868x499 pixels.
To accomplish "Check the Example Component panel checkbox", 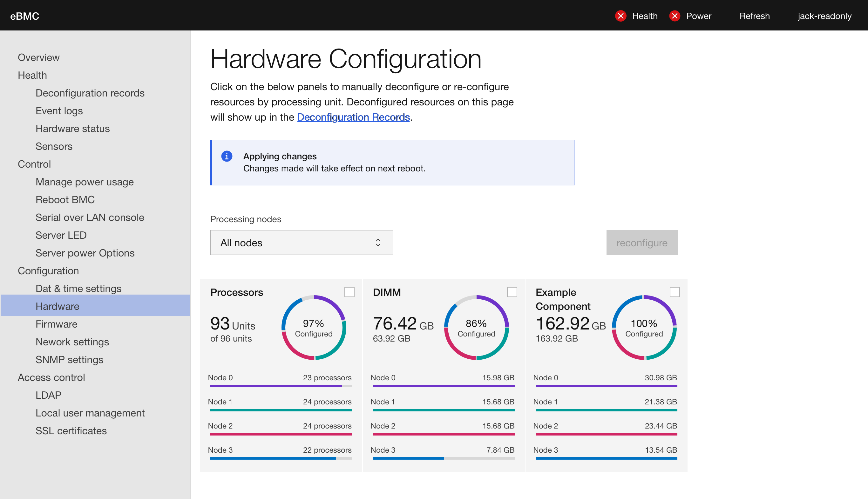I will (x=675, y=292).
